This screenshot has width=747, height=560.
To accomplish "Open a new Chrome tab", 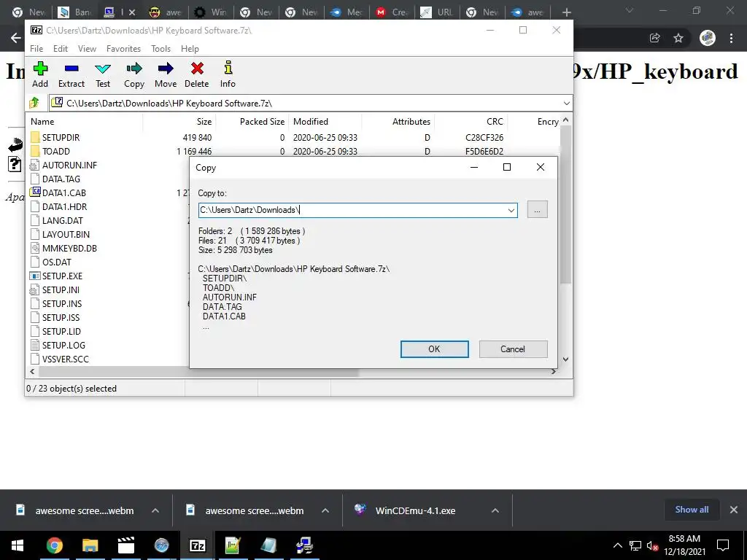I will [566, 12].
